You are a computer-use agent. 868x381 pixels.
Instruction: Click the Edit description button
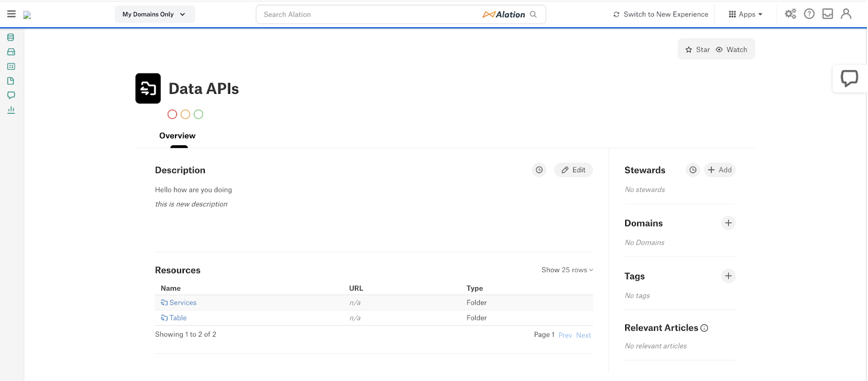pyautogui.click(x=573, y=170)
